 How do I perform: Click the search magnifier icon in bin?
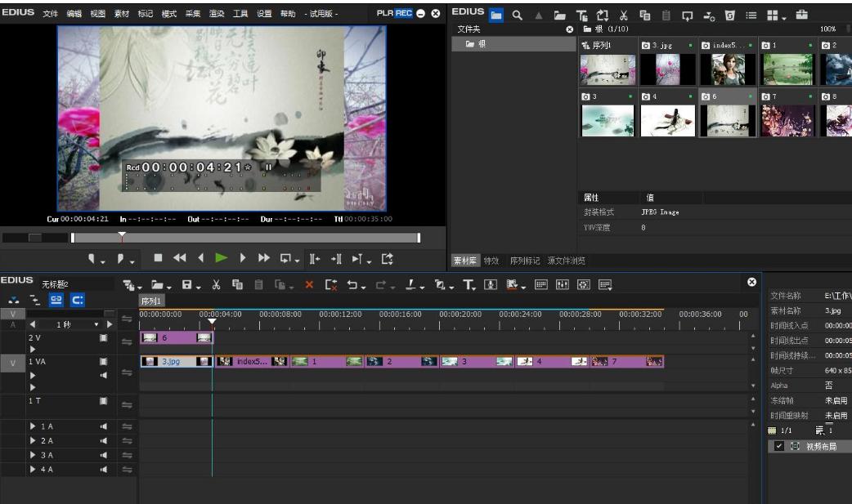[x=518, y=15]
